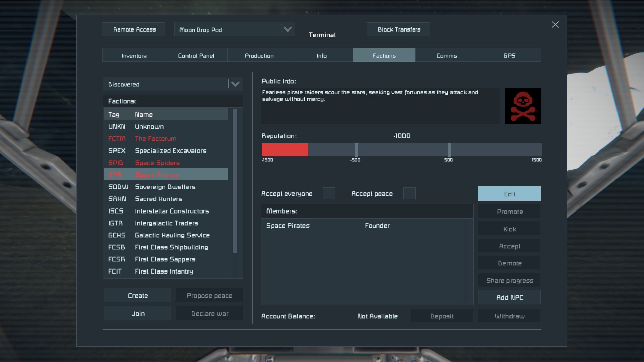Select Specialized Excavators in list
Viewport: 644px width, 362px height.
[166, 150]
